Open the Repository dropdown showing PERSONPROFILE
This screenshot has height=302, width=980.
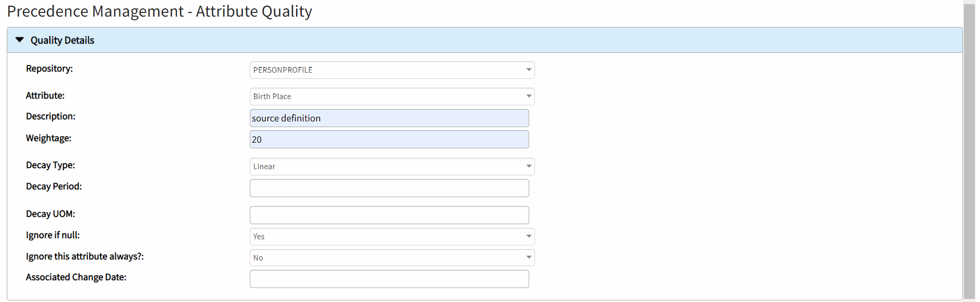[387, 70]
